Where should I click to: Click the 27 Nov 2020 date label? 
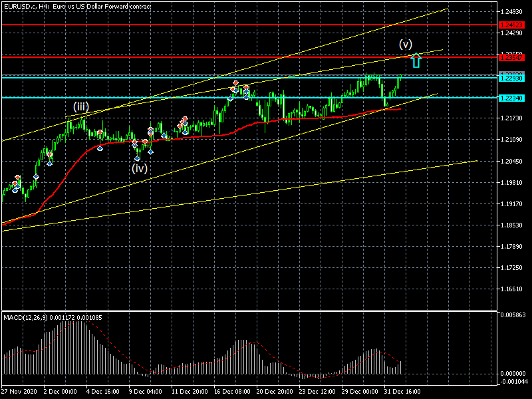pyautogui.click(x=19, y=392)
